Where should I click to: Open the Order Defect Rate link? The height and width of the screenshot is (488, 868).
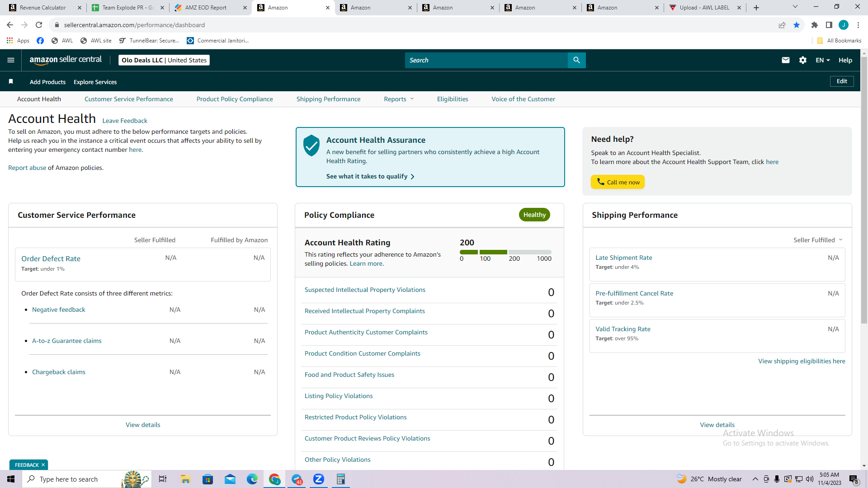coord(51,258)
